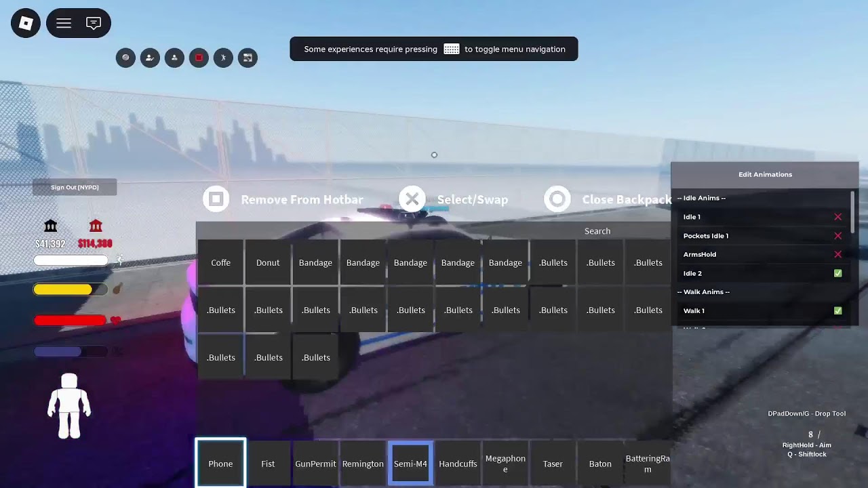This screenshot has height=488, width=868.
Task: Click the red bank balance icon
Action: pyautogui.click(x=96, y=226)
